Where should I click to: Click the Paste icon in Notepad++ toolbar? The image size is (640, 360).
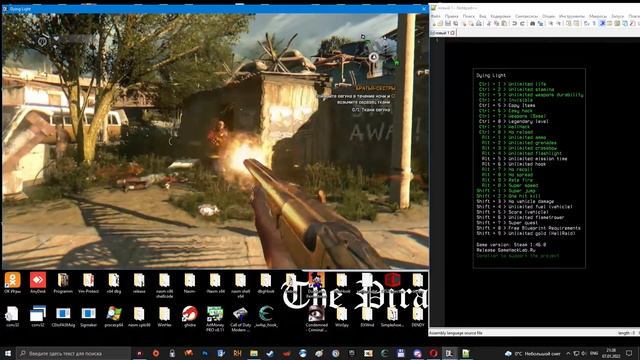(x=504, y=24)
